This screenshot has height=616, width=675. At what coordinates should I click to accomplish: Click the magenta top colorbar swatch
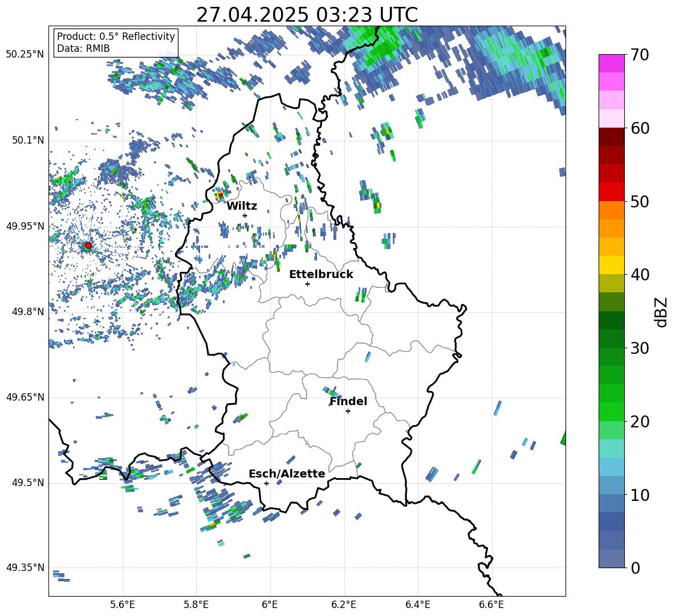click(611, 63)
